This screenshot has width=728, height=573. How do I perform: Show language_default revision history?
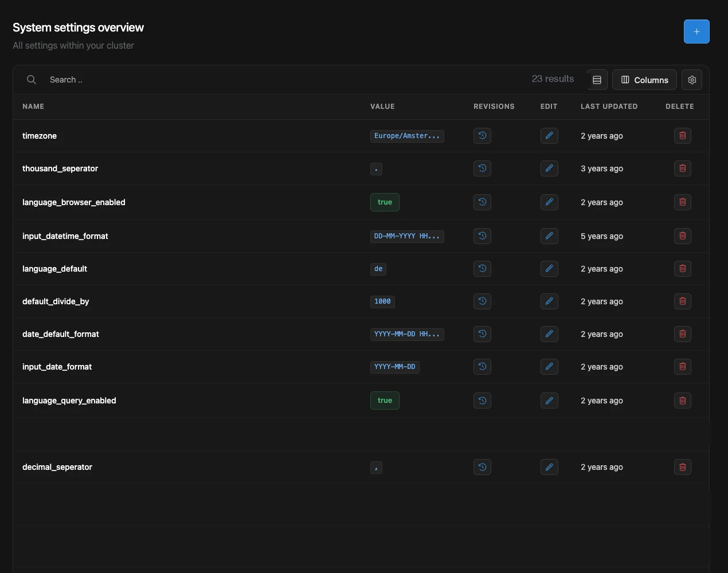coord(482,269)
